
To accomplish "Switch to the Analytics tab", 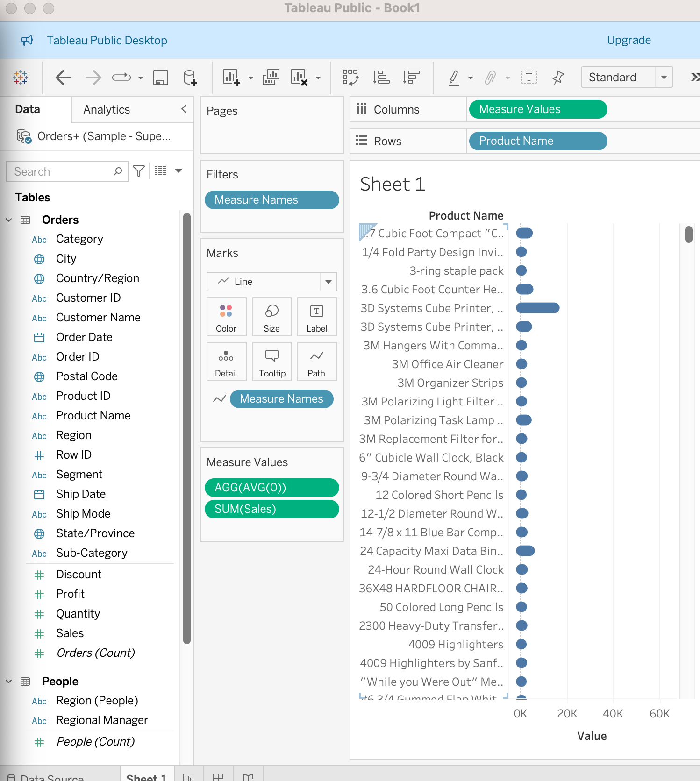I will (107, 109).
